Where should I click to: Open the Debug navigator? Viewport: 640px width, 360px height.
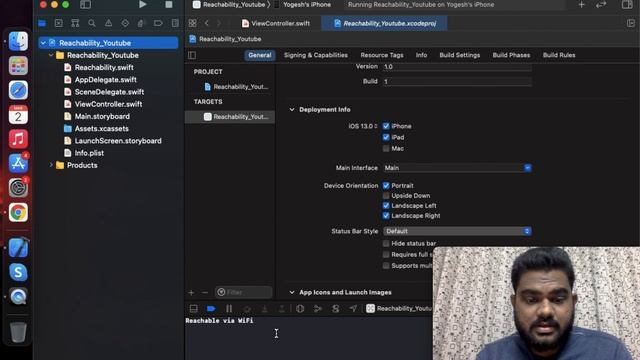[142, 23]
